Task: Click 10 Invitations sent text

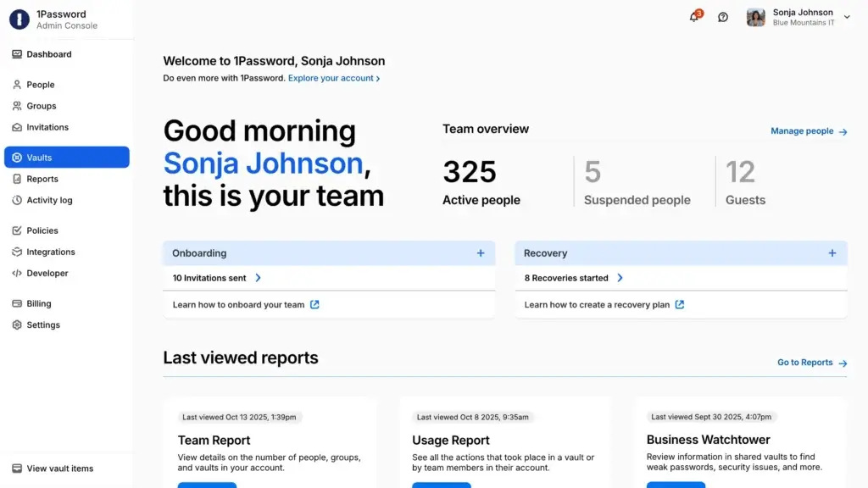Action: [x=209, y=278]
